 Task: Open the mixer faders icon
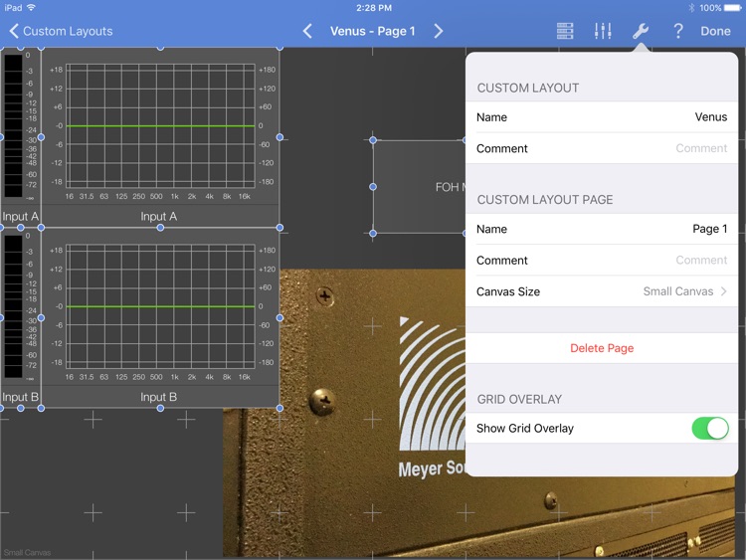pyautogui.click(x=603, y=31)
